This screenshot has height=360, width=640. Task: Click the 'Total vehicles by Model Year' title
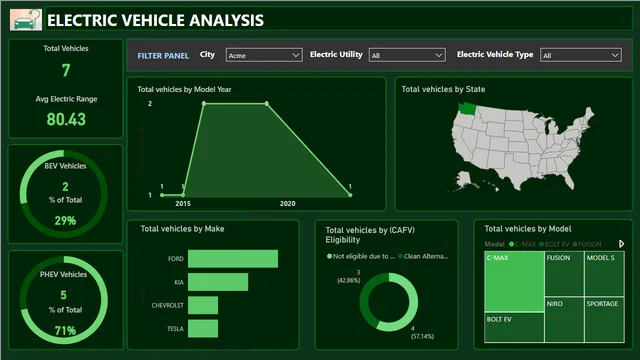(184, 89)
